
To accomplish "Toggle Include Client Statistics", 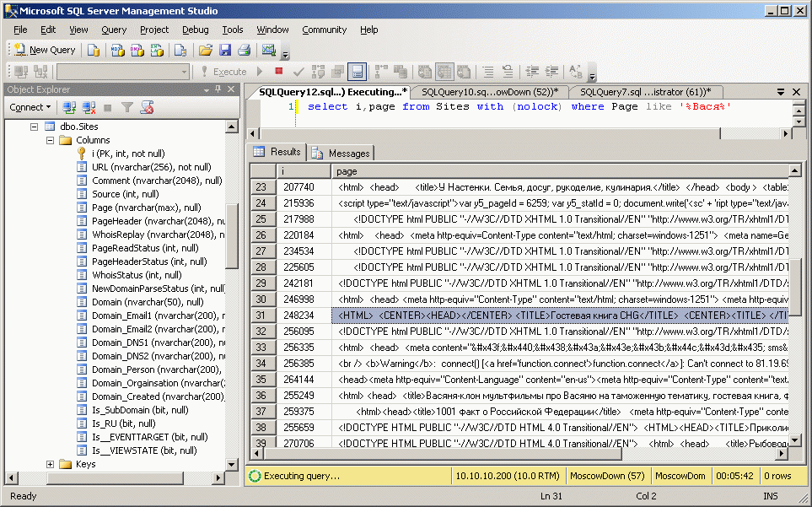I will pos(401,72).
